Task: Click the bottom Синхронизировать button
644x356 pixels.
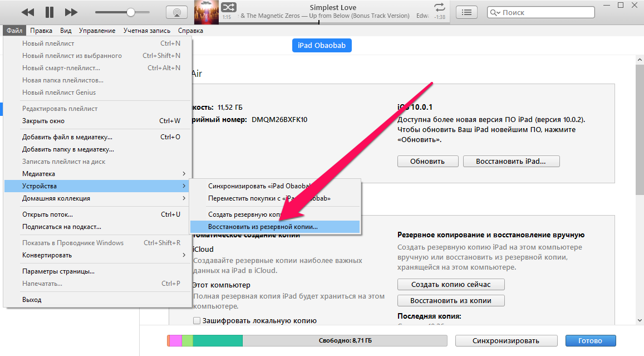Action: [506, 340]
